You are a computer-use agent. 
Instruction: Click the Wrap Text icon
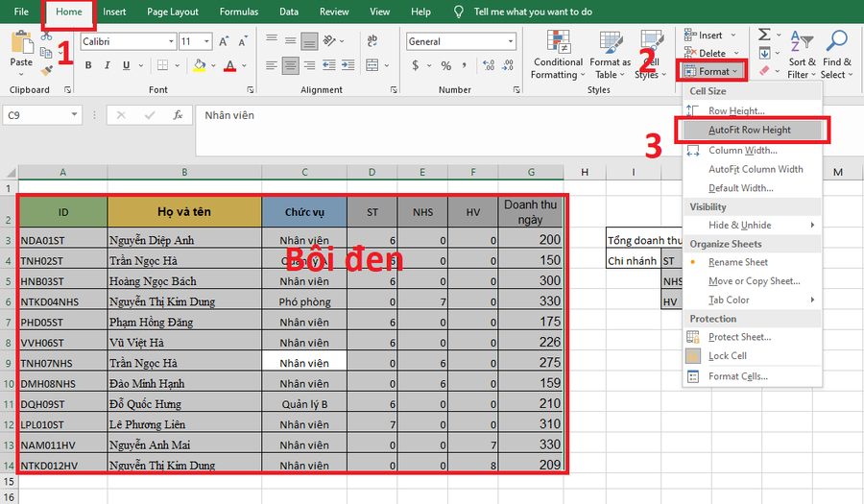[372, 40]
